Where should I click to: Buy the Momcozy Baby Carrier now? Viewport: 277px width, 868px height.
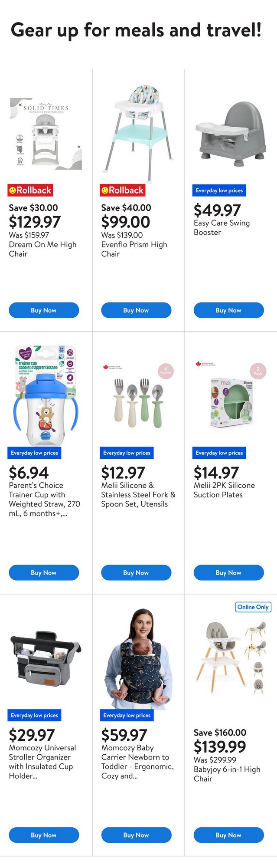point(136,835)
